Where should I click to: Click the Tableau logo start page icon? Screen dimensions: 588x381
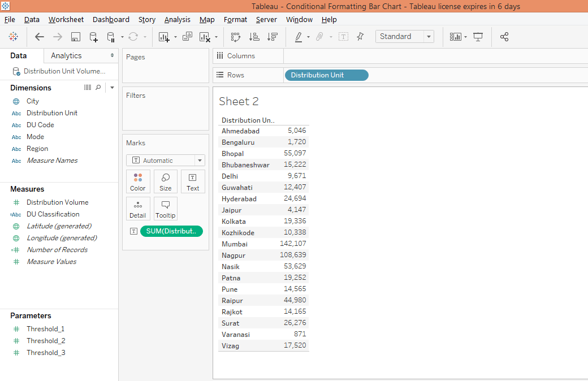point(13,37)
